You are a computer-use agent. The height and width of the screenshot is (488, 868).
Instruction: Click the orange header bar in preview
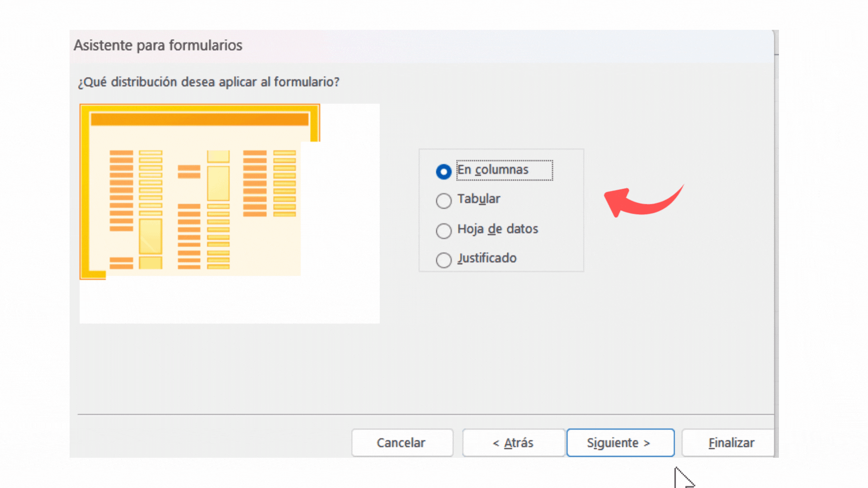199,119
